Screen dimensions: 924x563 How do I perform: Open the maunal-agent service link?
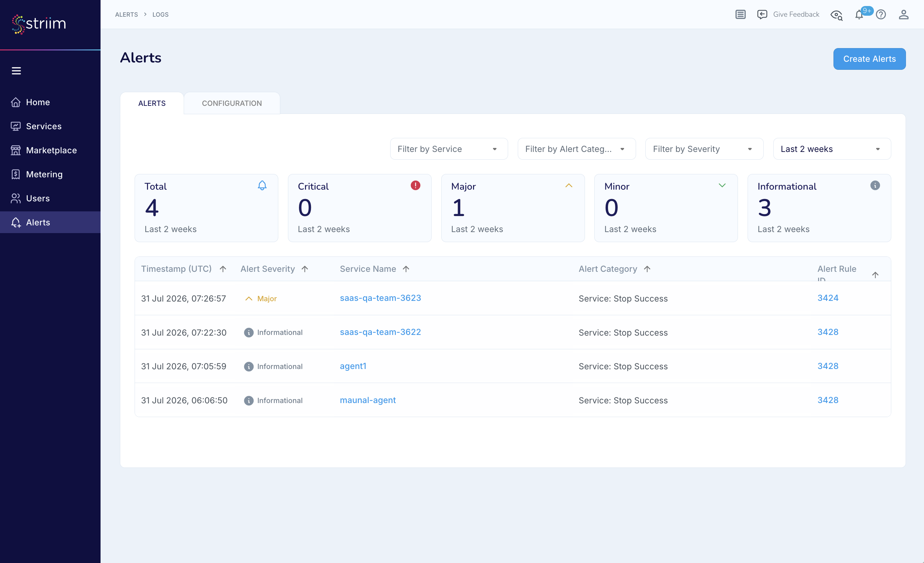[x=367, y=400]
